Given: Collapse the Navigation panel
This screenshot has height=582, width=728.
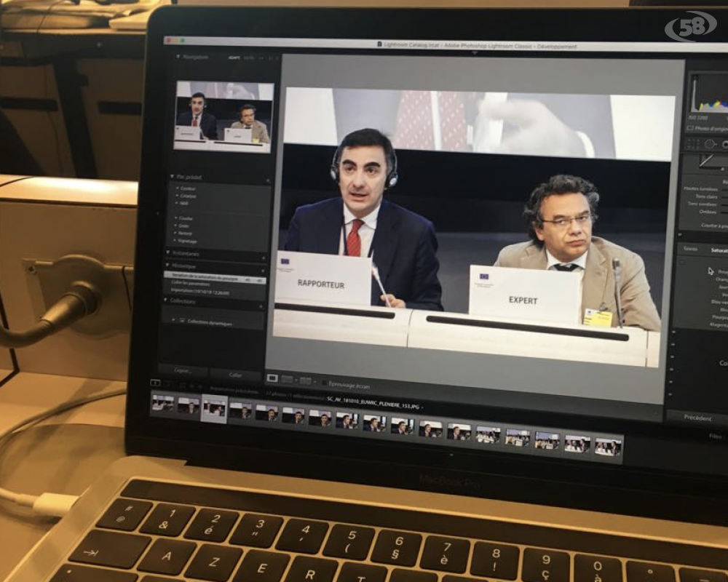Looking at the screenshot, I should tap(176, 57).
